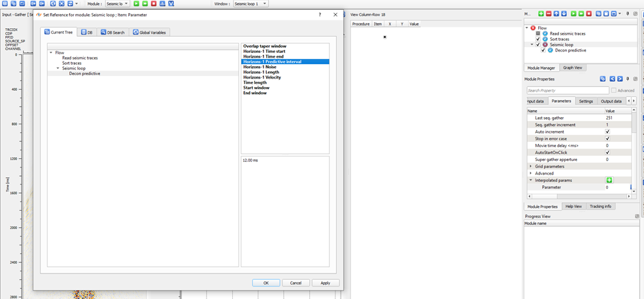
Task: Click the OK button in the dialog
Action: click(x=266, y=283)
